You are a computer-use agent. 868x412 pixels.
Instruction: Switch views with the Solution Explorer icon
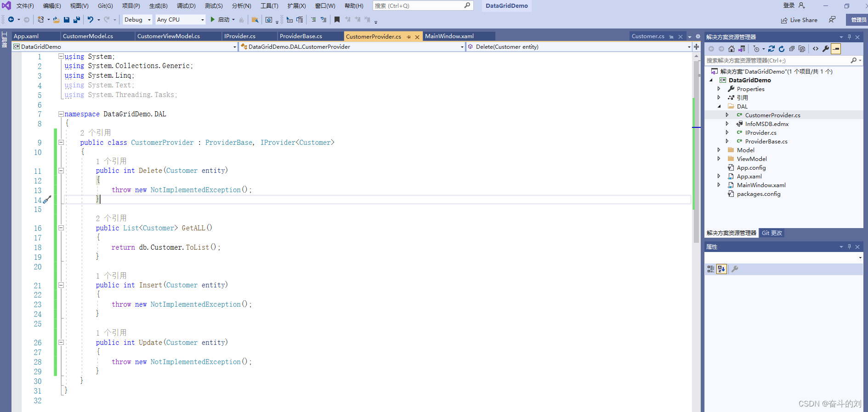tap(742, 49)
